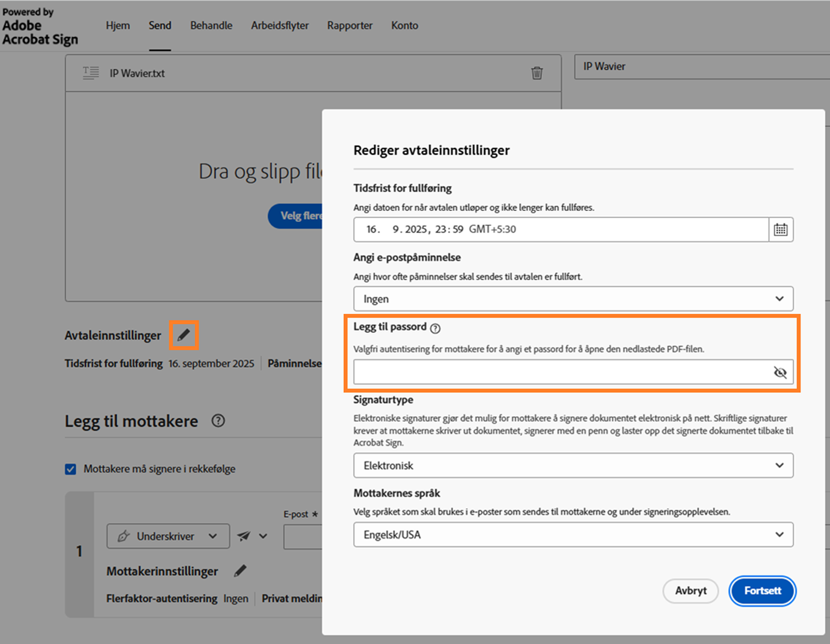Delete the IP Wavier.txt file

[x=537, y=73]
